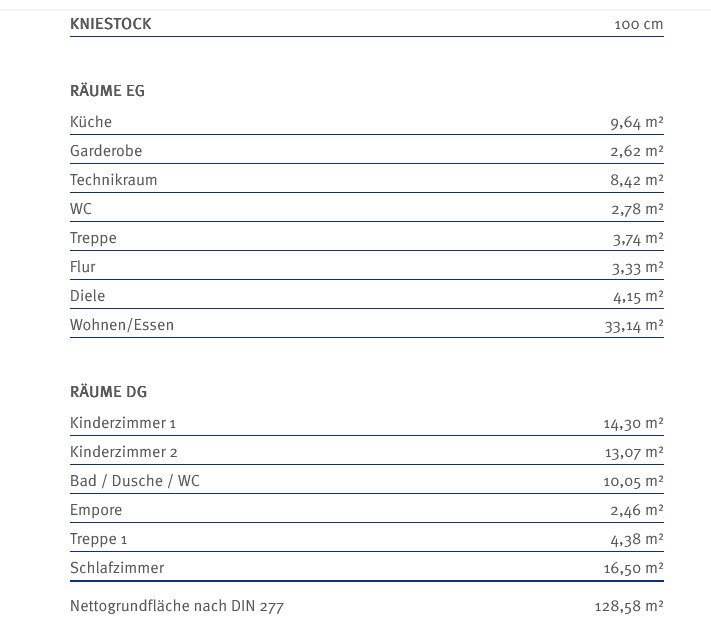Click the WC row label
Image resolution: width=711 pixels, height=629 pixels.
[81, 209]
